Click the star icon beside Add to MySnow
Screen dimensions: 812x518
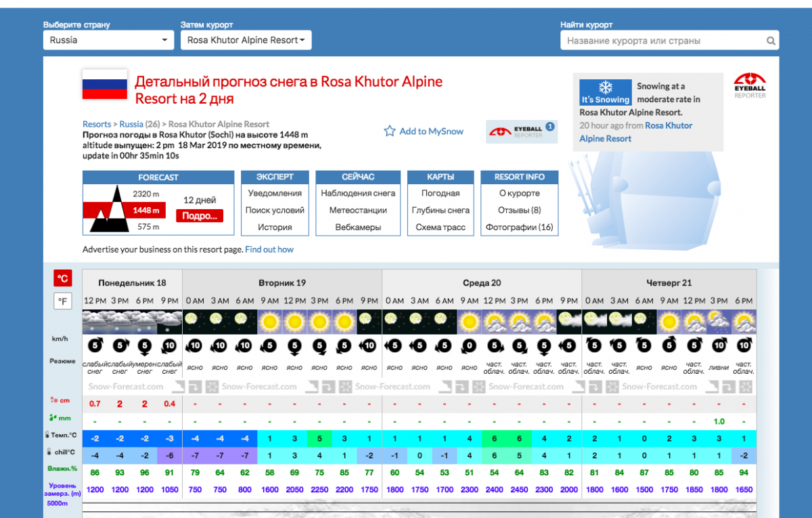tap(390, 131)
